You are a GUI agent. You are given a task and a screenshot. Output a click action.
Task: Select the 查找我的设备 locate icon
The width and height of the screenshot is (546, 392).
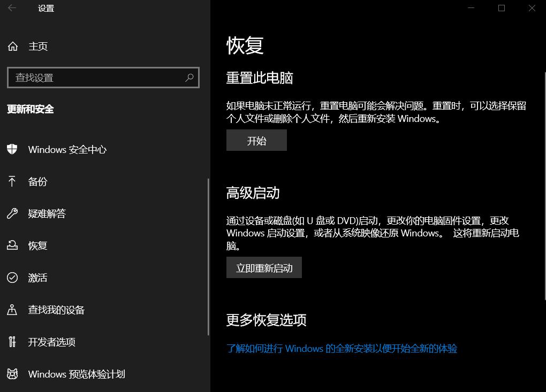tap(13, 310)
